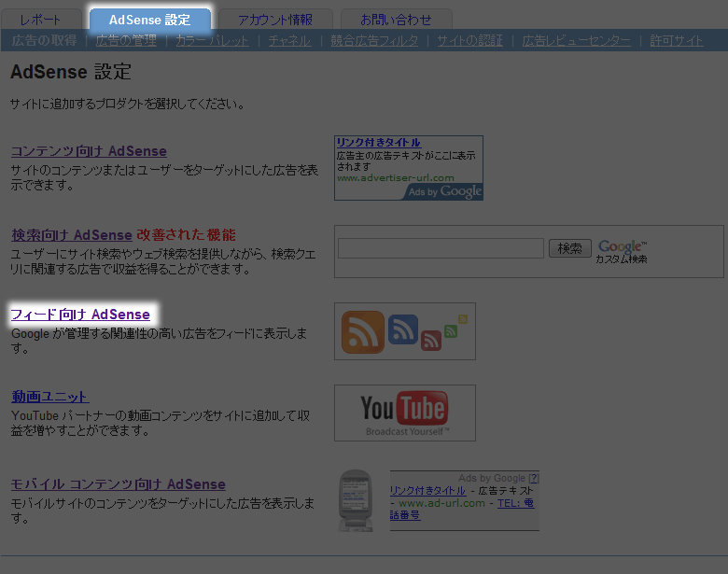Click the 検索 button
This screenshot has width=728, height=574.
(x=569, y=248)
